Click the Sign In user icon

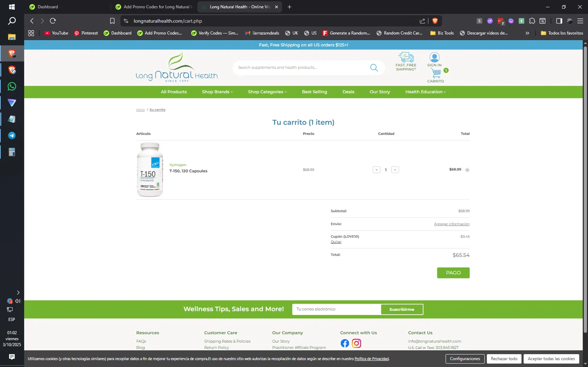[434, 57]
